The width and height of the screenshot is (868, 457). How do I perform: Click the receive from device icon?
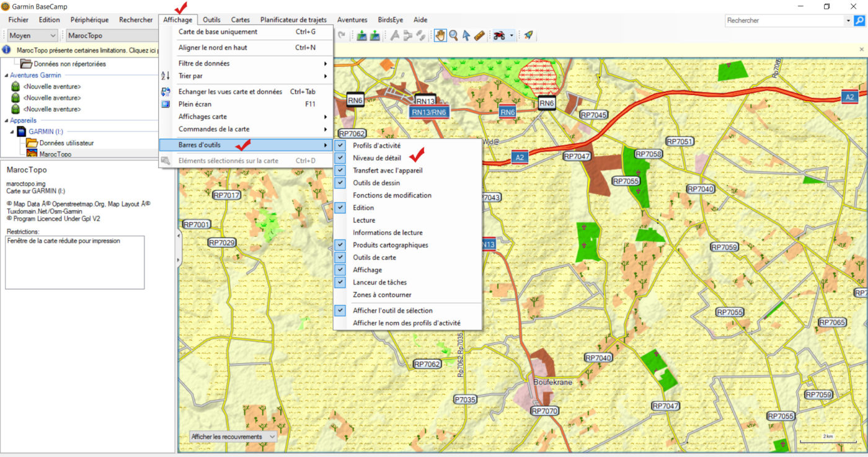pos(375,35)
